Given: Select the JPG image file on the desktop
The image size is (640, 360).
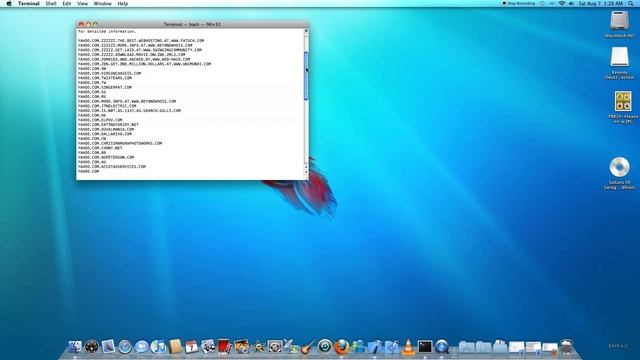Looking at the screenshot, I should click(623, 102).
